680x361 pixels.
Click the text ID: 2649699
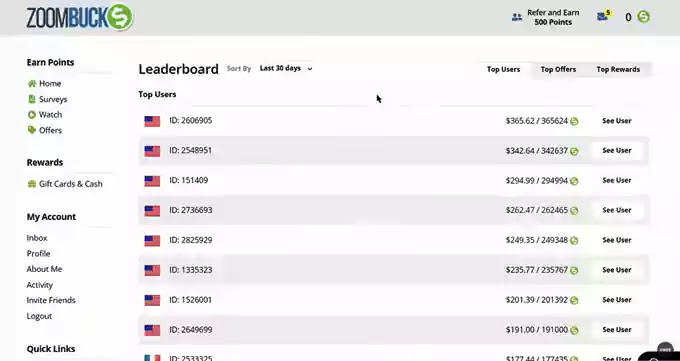(x=191, y=330)
